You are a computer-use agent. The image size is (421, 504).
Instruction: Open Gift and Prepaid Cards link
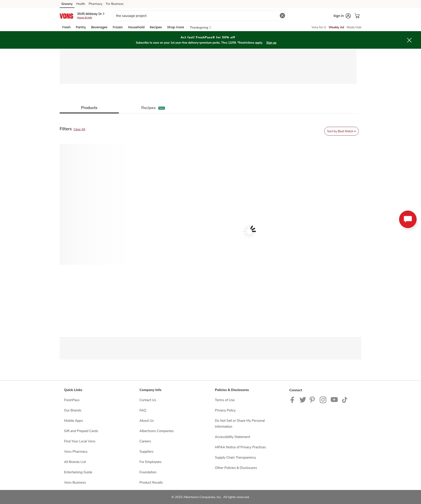click(81, 431)
